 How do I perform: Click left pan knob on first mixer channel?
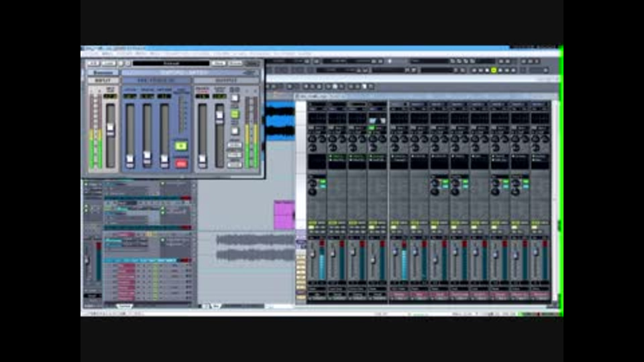tap(312, 139)
